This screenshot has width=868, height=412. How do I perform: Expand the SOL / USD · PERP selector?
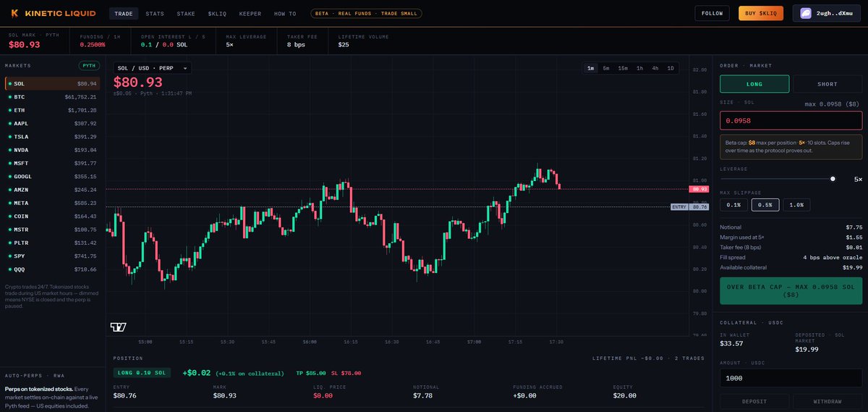click(x=153, y=68)
